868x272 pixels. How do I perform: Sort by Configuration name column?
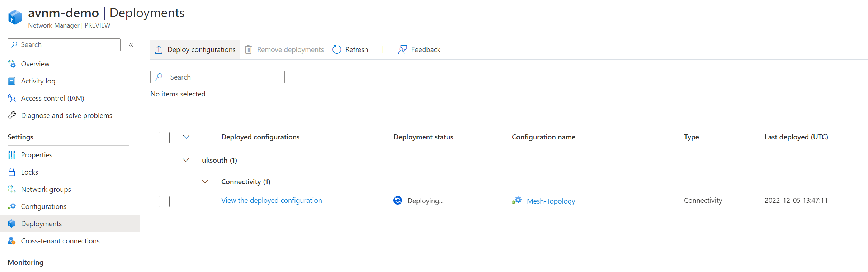(x=543, y=137)
